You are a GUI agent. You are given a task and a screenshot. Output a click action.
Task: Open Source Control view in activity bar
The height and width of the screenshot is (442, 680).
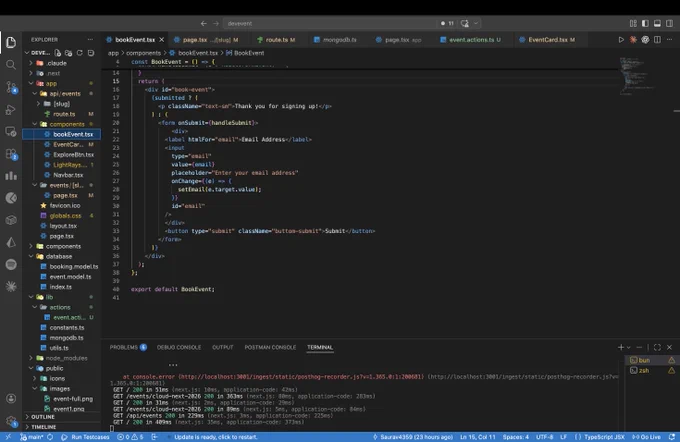(x=11, y=87)
